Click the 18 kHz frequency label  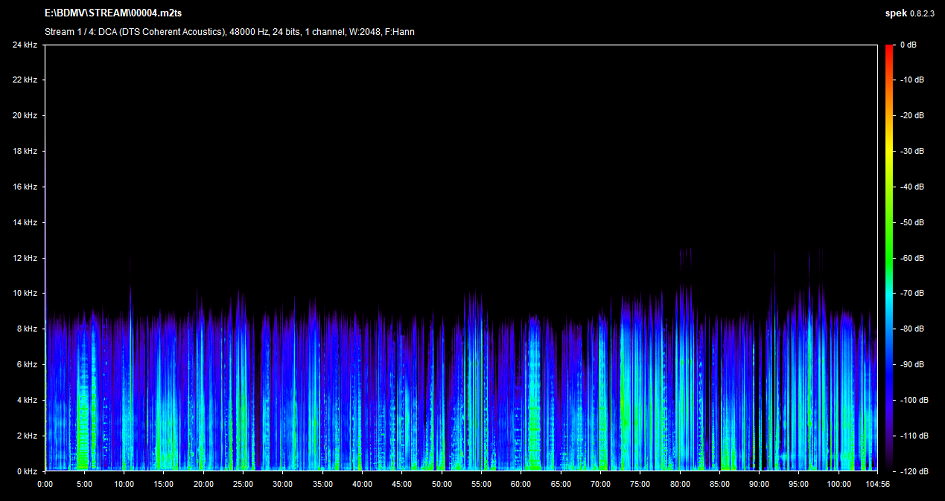click(x=25, y=151)
